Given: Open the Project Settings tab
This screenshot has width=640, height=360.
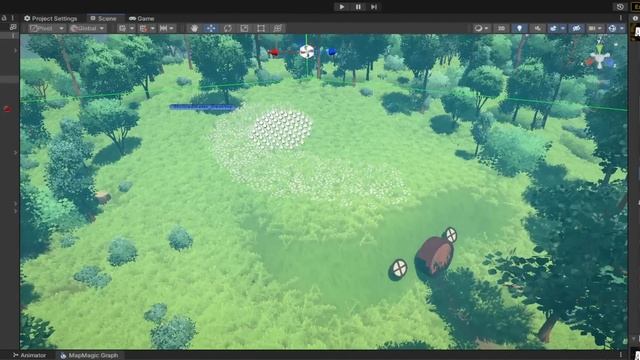Looking at the screenshot, I should [51, 18].
